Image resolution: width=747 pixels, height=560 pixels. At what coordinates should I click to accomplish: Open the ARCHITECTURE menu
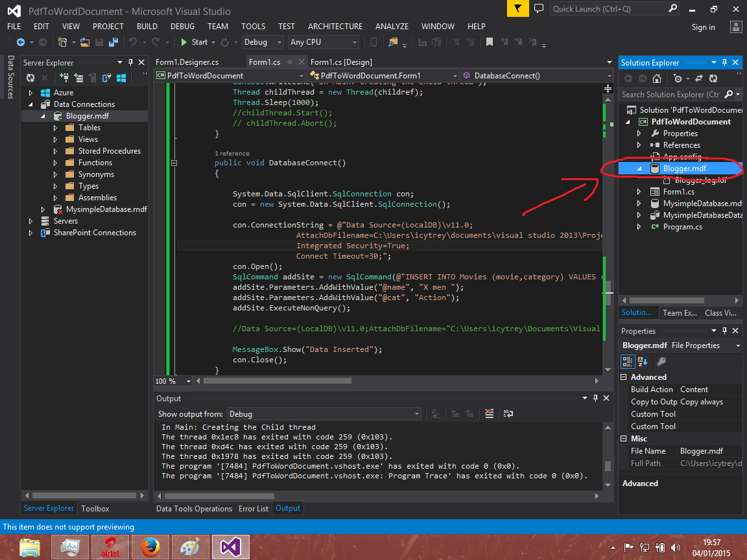[x=335, y=27]
